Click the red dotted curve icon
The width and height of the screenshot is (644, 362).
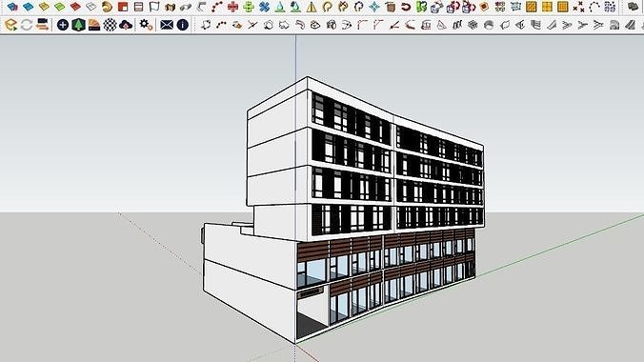click(217, 7)
